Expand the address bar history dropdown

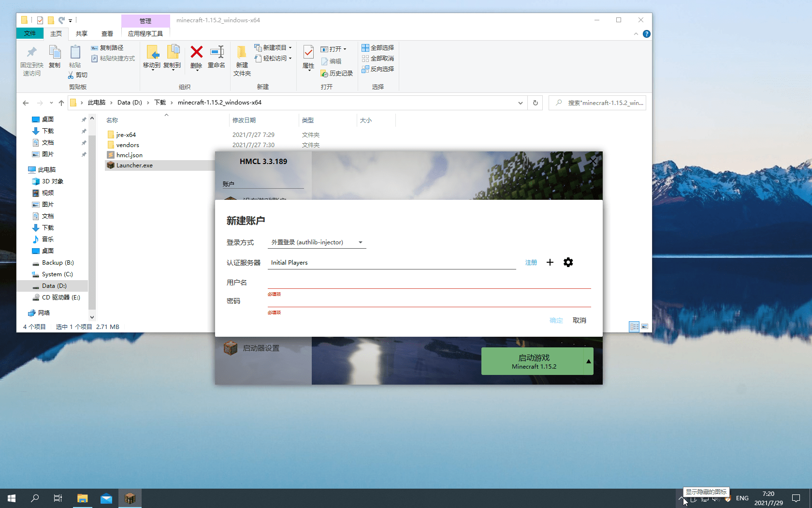click(520, 103)
